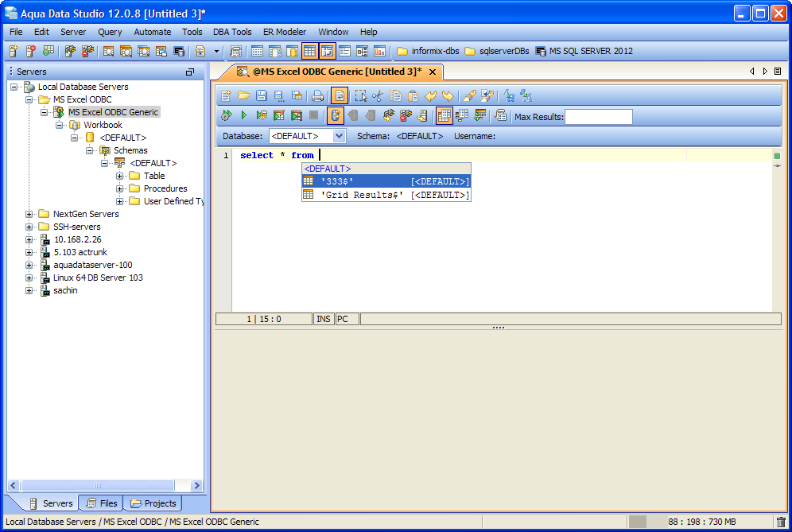This screenshot has width=792, height=532.
Task: Show the tab list icon at editor top-right
Action: click(x=778, y=72)
